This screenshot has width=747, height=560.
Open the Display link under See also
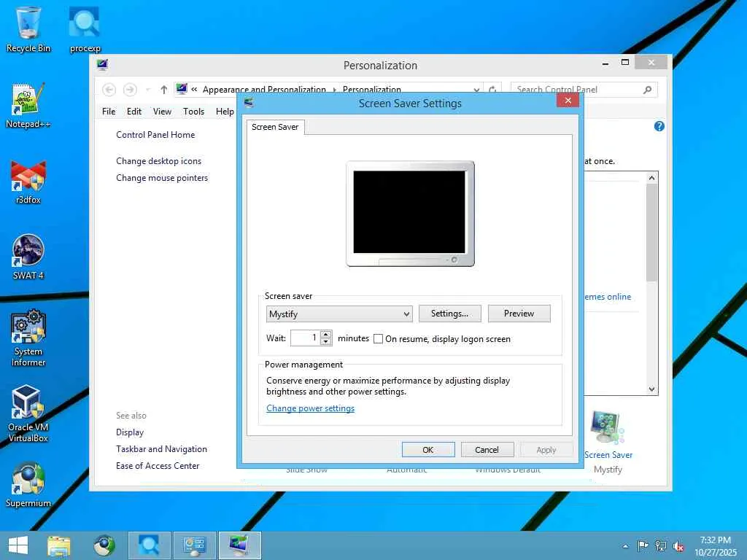[x=130, y=432]
